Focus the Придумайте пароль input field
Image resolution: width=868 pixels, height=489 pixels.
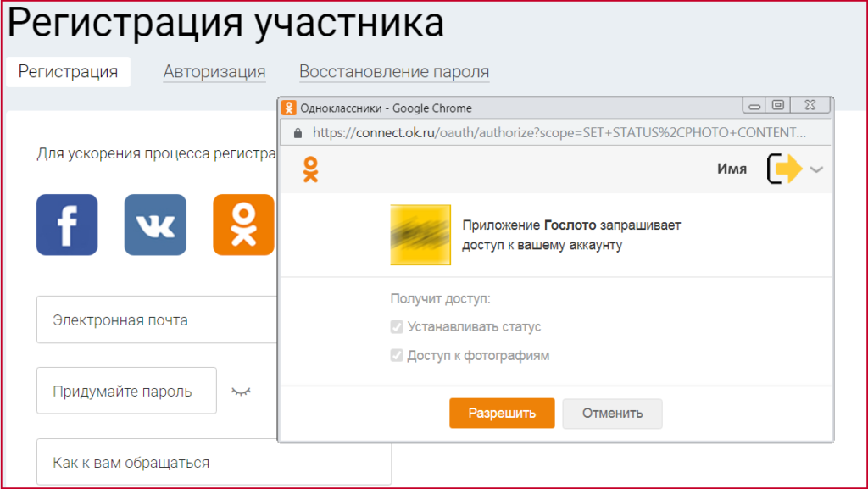pos(126,391)
